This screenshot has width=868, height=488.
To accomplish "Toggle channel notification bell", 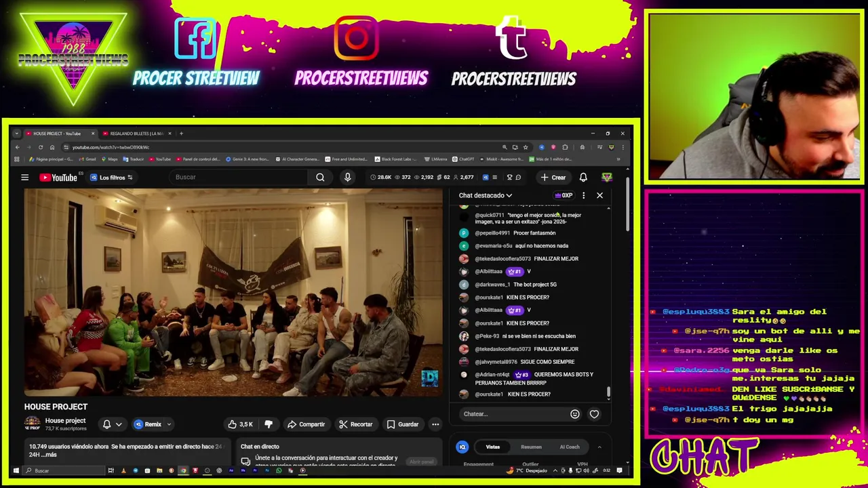I will coord(106,424).
